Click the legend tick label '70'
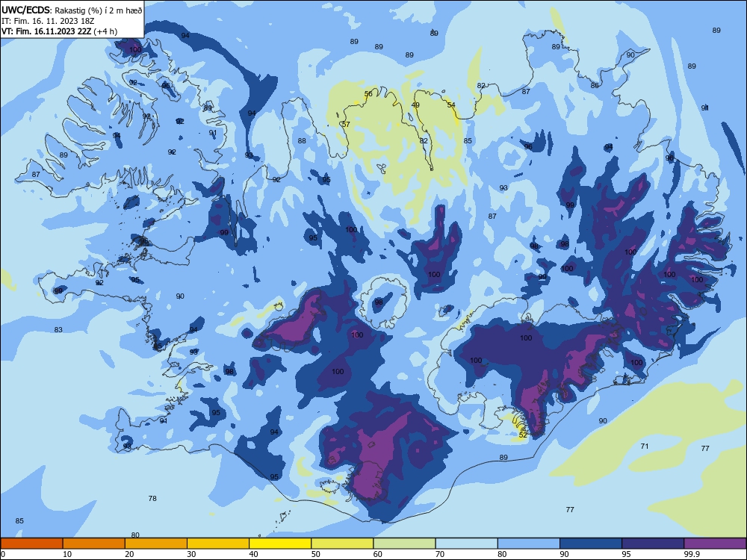The width and height of the screenshot is (747, 560). 440,554
